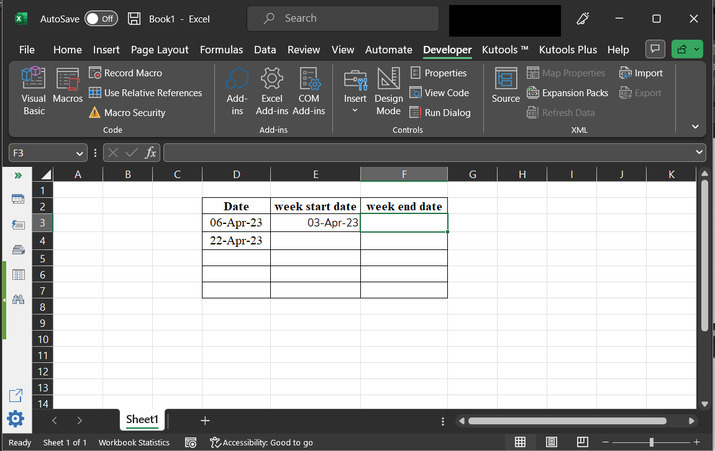Toggle the AutoSave switch
The height and width of the screenshot is (451, 715).
click(100, 19)
